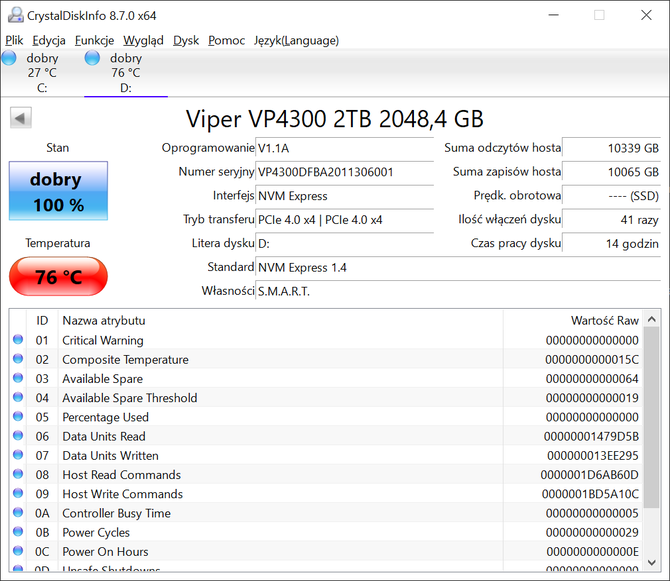
Task: Click the status orb for Power Cycles row
Action: [18, 531]
